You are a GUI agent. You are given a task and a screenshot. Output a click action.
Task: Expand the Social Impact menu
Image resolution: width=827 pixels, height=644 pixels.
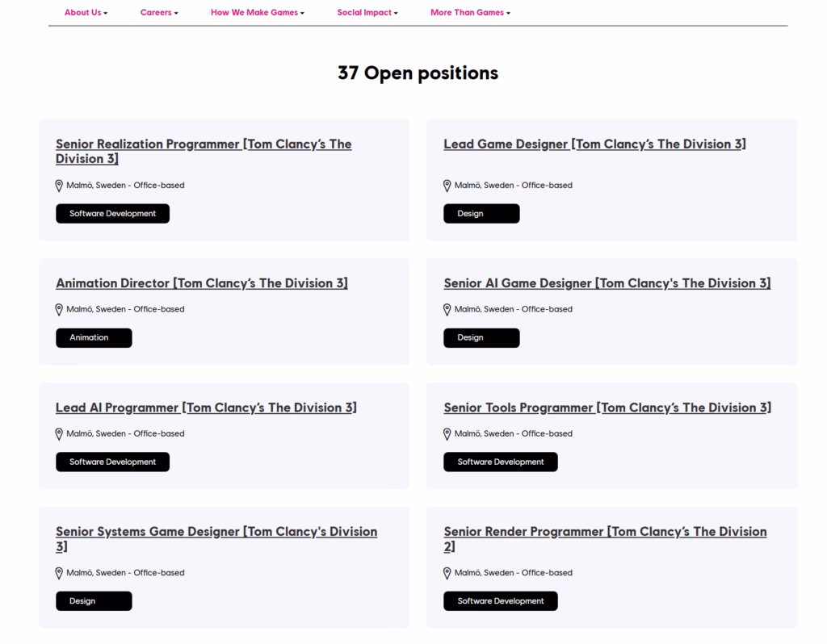[367, 12]
